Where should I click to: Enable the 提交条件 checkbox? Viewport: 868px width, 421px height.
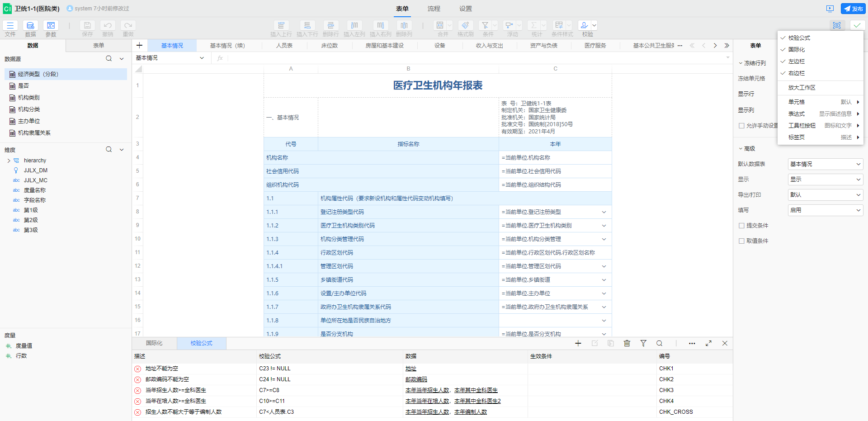tap(741, 226)
